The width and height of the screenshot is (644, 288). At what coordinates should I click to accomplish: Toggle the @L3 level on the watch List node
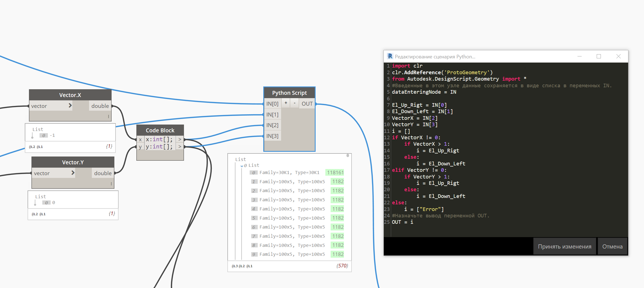234,266
